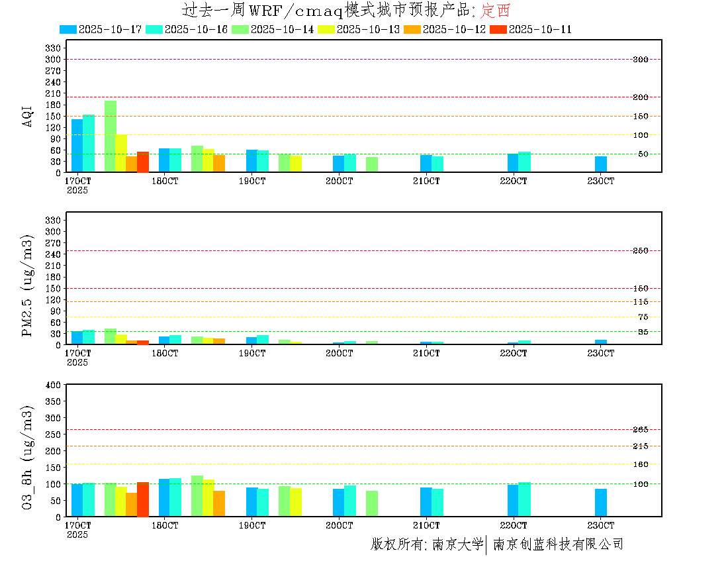Click the 2025-10-14 legend date label
The height and width of the screenshot is (563, 728).
(x=282, y=29)
